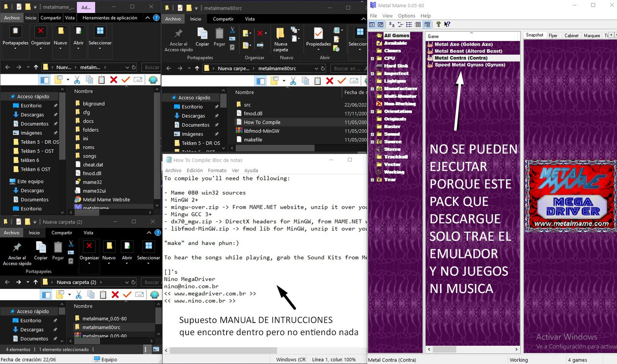The image size is (617, 364).
Task: Click the rename icon in metalmame80src quick toolbar
Action: point(354,81)
